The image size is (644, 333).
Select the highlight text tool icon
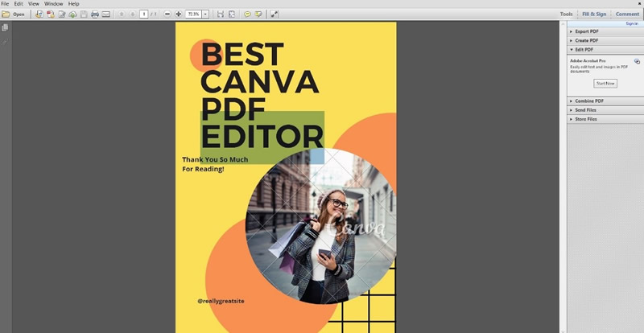click(x=258, y=14)
